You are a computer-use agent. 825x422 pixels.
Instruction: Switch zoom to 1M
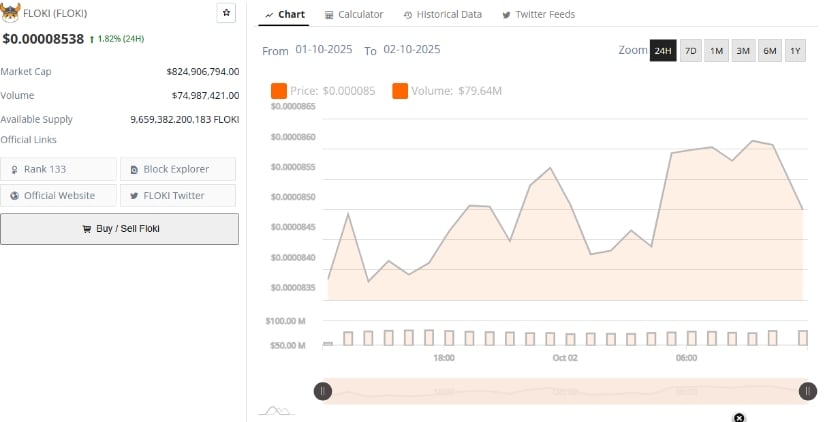point(716,51)
